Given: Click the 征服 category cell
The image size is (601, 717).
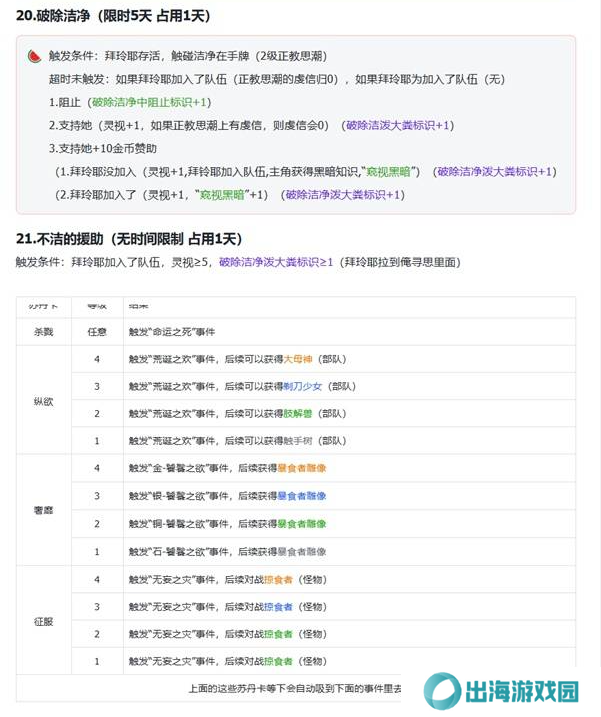Looking at the screenshot, I should [43, 621].
